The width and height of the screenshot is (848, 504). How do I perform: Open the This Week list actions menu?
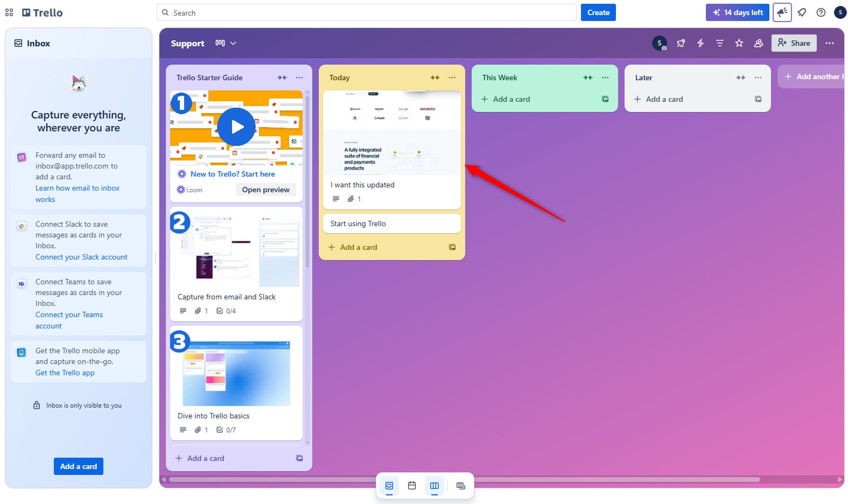click(x=605, y=78)
